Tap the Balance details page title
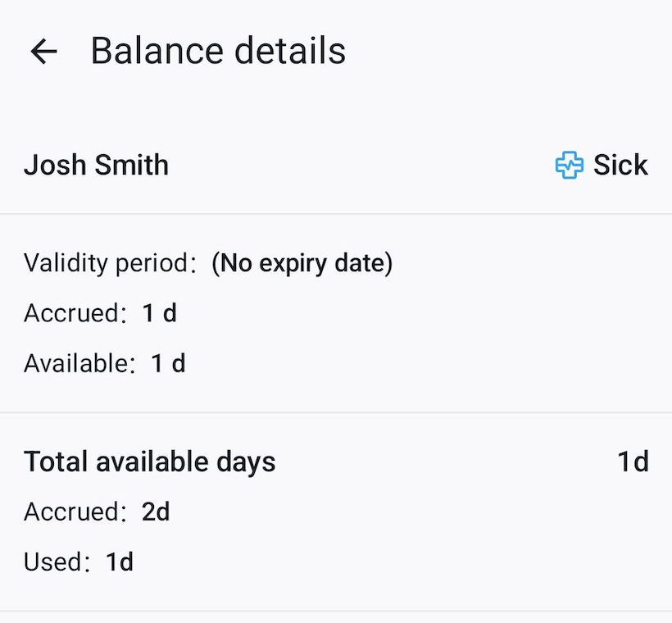The height and width of the screenshot is (623, 672). [x=218, y=51]
